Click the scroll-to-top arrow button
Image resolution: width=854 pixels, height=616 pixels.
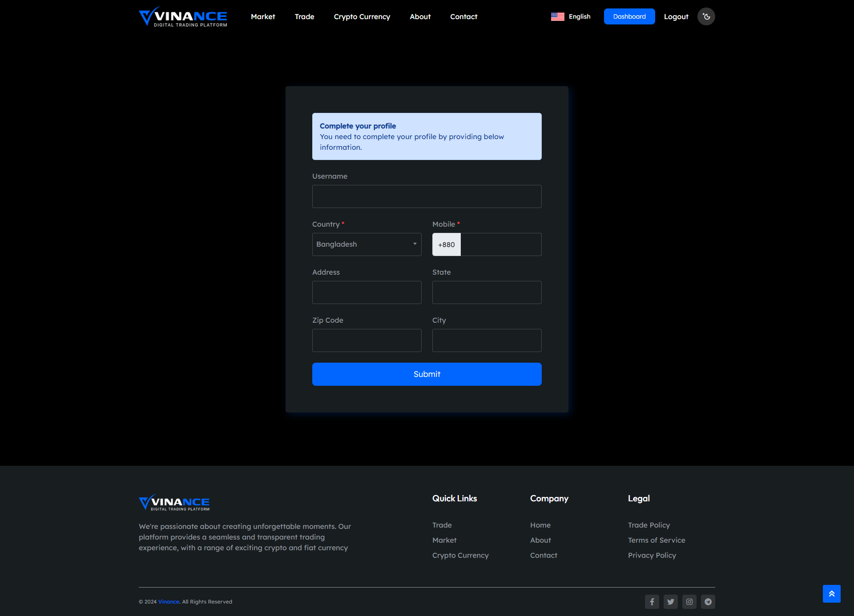click(831, 594)
